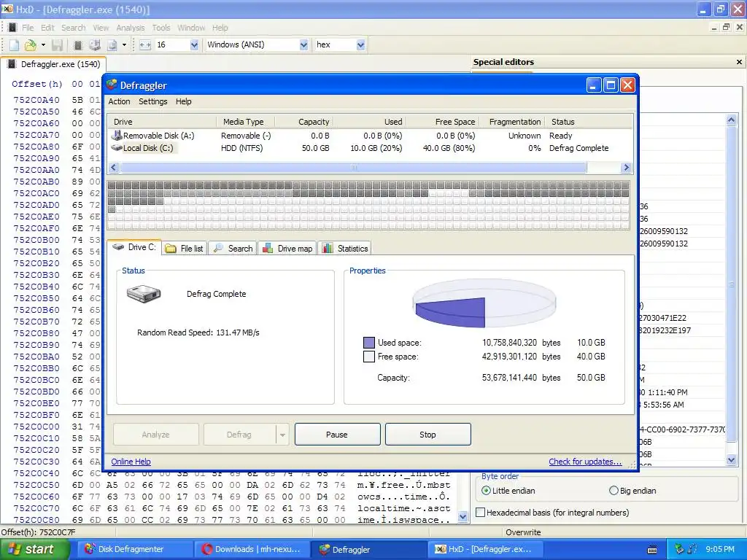
Task: Click the drive list scroll right arrow
Action: point(626,167)
